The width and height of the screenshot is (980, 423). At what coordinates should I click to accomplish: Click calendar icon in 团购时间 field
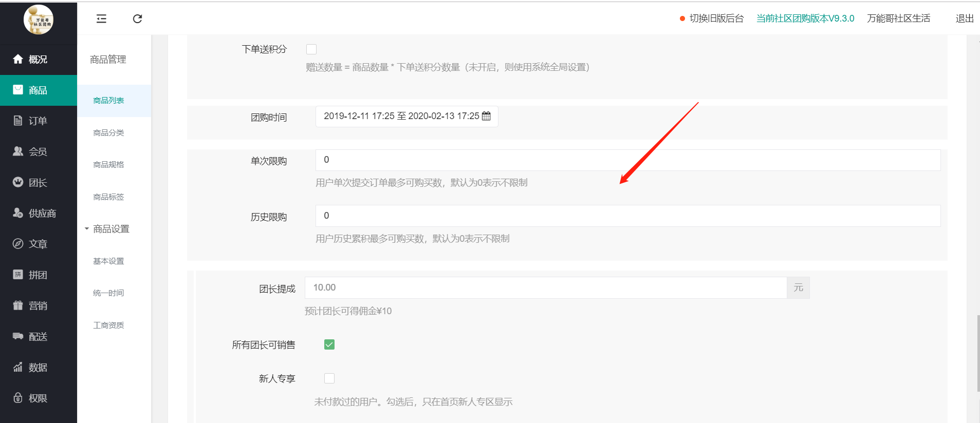coord(486,116)
